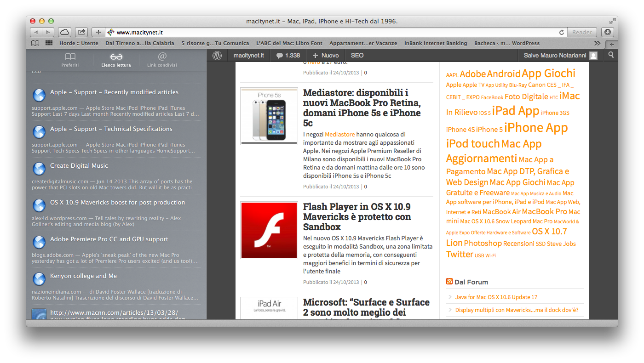The image size is (644, 363).
Task: Click the globe icon for Adobe Premiere Pro CC
Action: coord(39,242)
